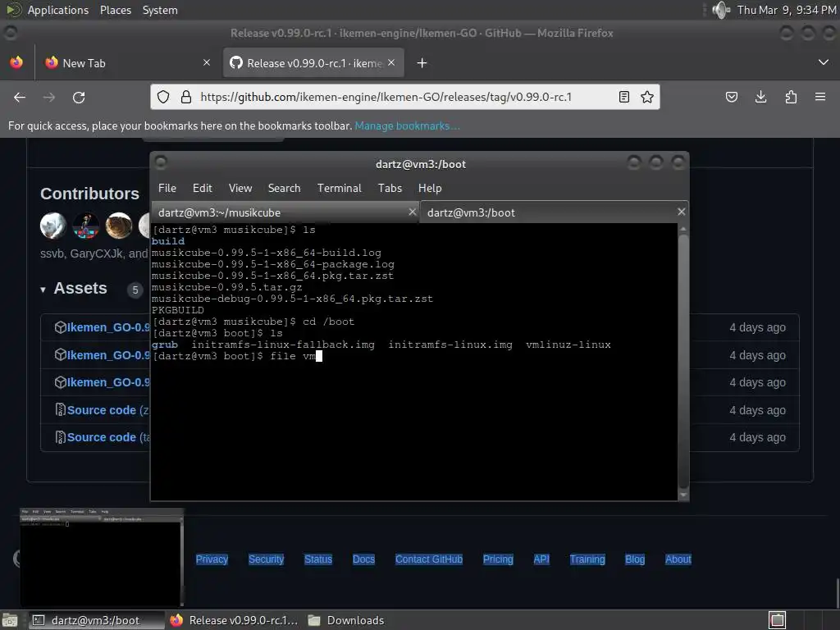Open GitHub footer Pricing link
Screen dimensions: 840x630
[x=498, y=559]
